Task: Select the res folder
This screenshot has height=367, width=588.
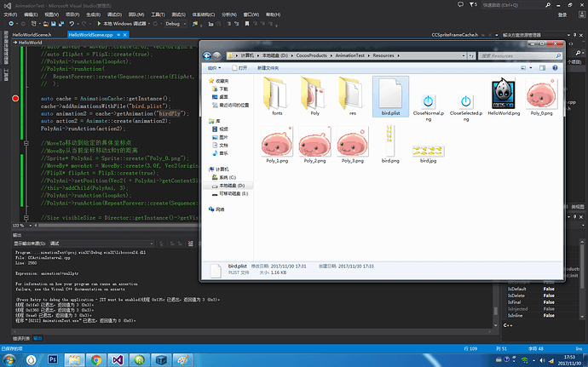Action: coord(353,96)
